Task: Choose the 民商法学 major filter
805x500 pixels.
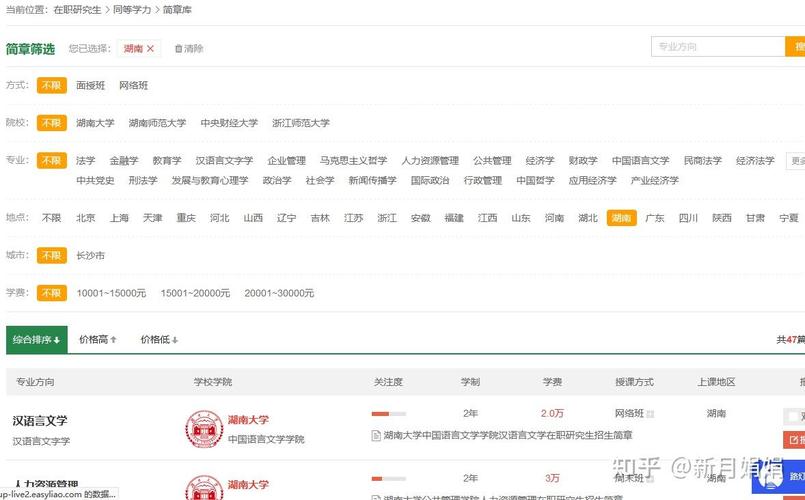Action: click(x=703, y=161)
